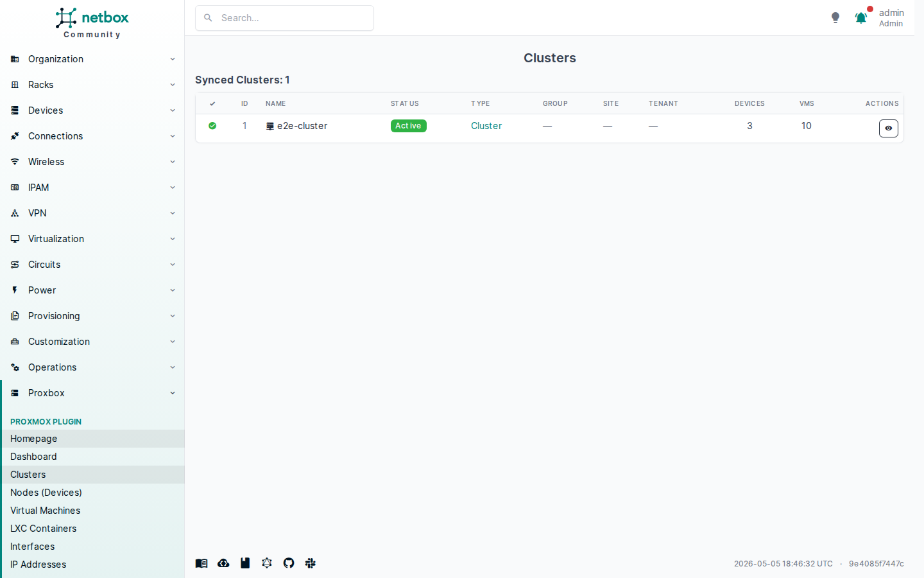924x578 pixels.
Task: Open the admin user menu
Action: click(x=891, y=18)
